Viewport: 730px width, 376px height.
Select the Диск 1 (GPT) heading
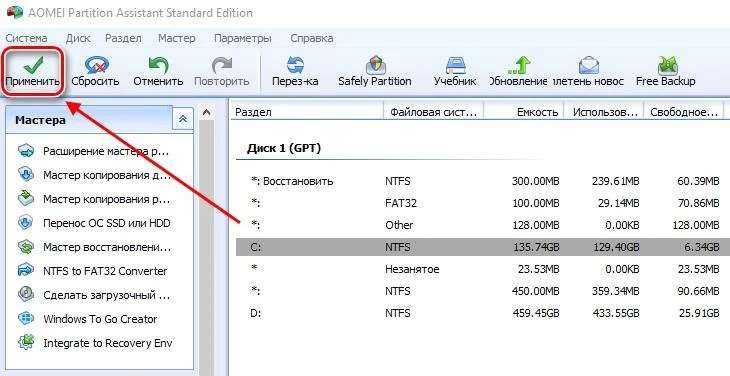(x=284, y=148)
